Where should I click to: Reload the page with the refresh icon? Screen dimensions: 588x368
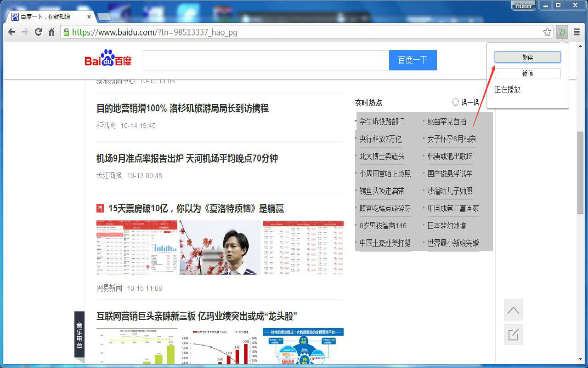tap(38, 32)
